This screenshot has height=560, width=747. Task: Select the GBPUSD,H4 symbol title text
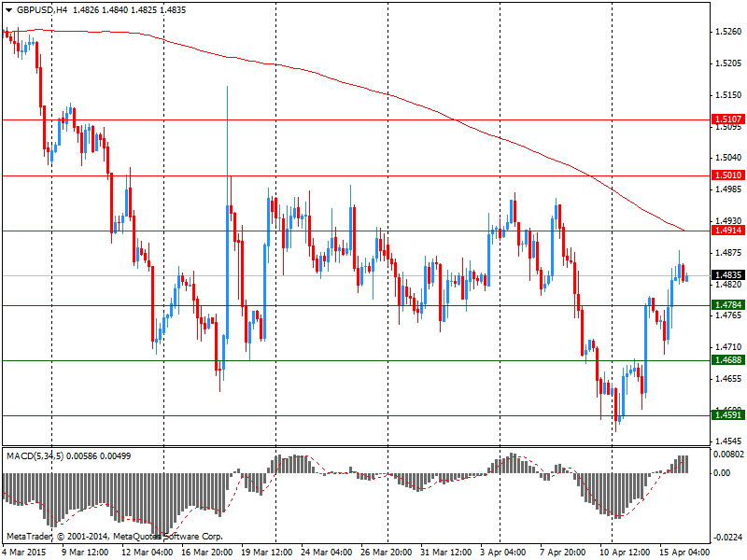(x=41, y=10)
